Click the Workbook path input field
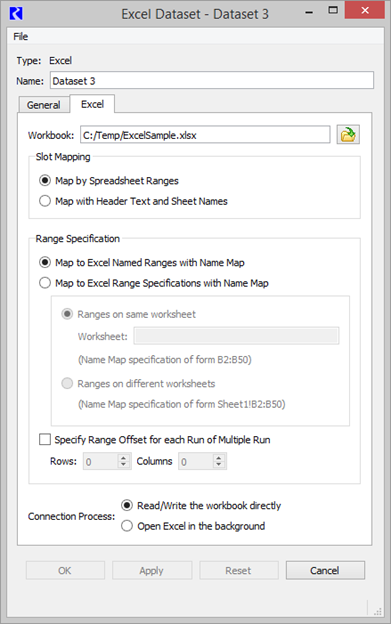 pyautogui.click(x=205, y=135)
